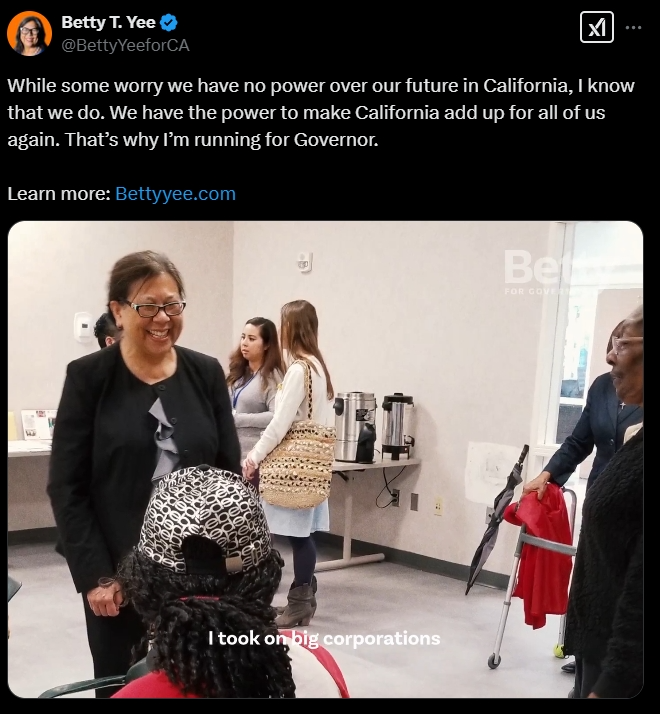Click the black-and-white patterned cap
The height and width of the screenshot is (714, 660).
point(205,519)
